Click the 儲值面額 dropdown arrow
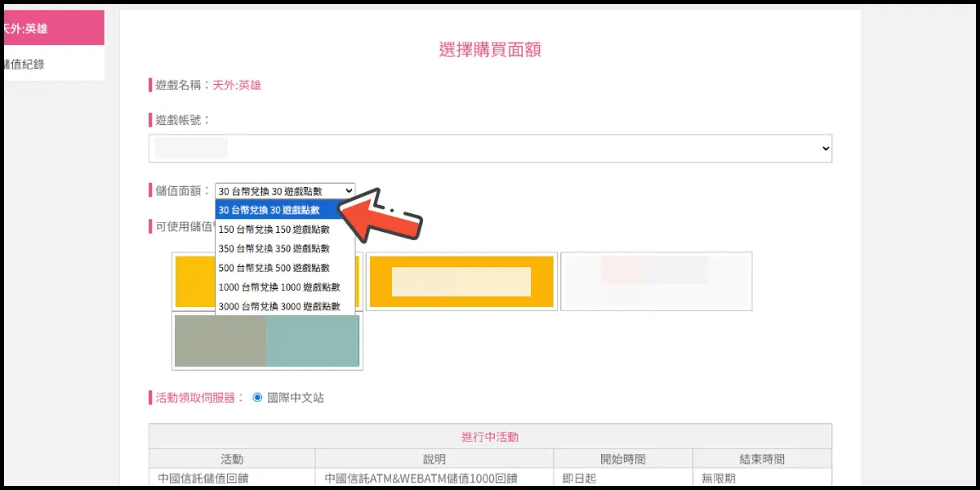The image size is (980, 490). pos(349,191)
